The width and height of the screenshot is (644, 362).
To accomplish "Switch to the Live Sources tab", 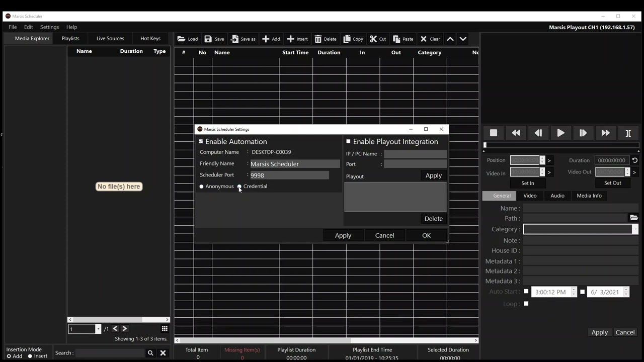I will (x=110, y=39).
